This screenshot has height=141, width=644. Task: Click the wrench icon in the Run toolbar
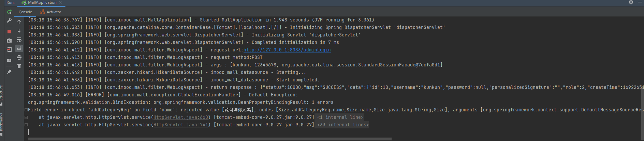[x=9, y=21]
